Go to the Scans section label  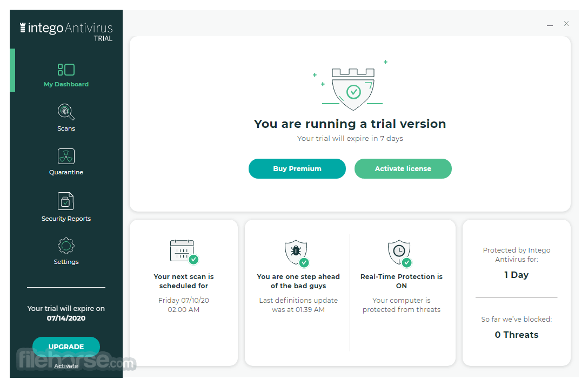[x=66, y=128]
